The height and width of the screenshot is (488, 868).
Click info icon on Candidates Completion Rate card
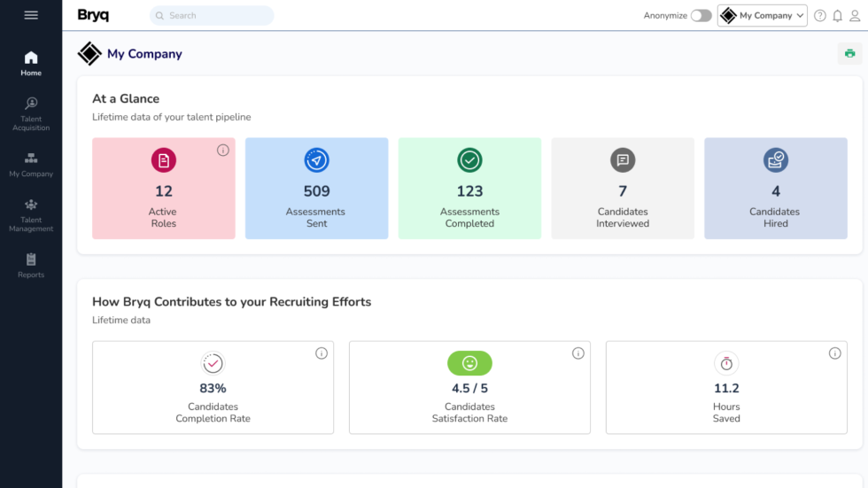[322, 353]
